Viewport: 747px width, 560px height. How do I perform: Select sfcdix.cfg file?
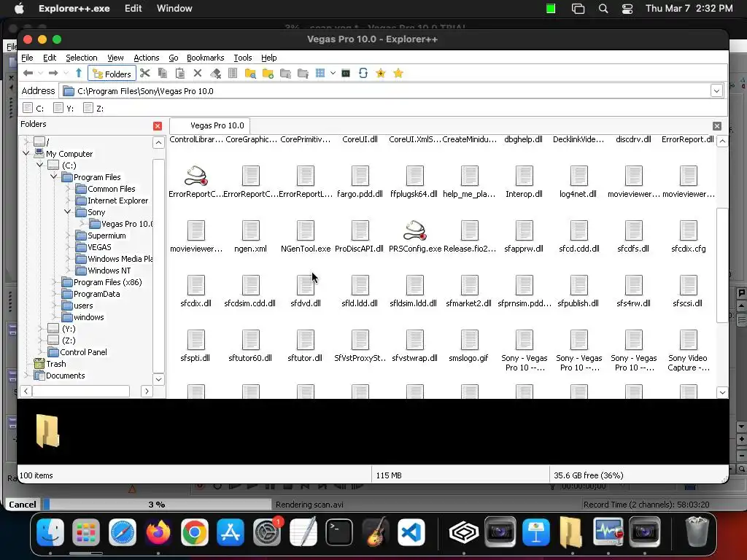coord(689,236)
